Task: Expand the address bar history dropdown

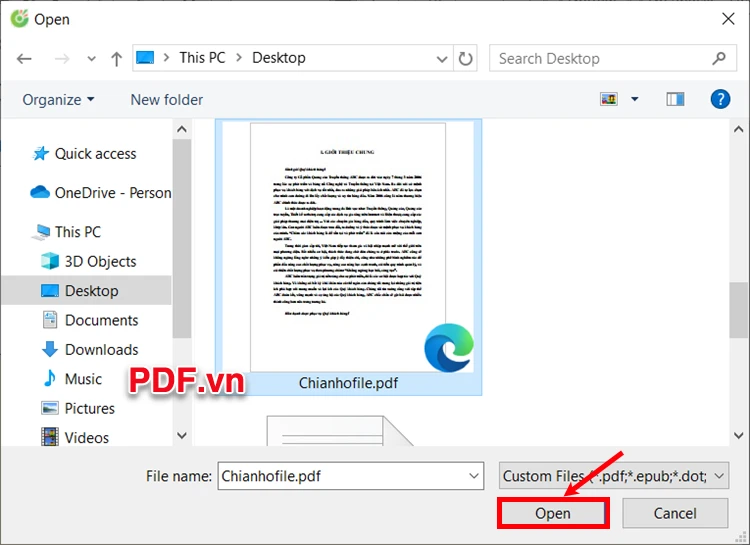Action: click(442, 59)
